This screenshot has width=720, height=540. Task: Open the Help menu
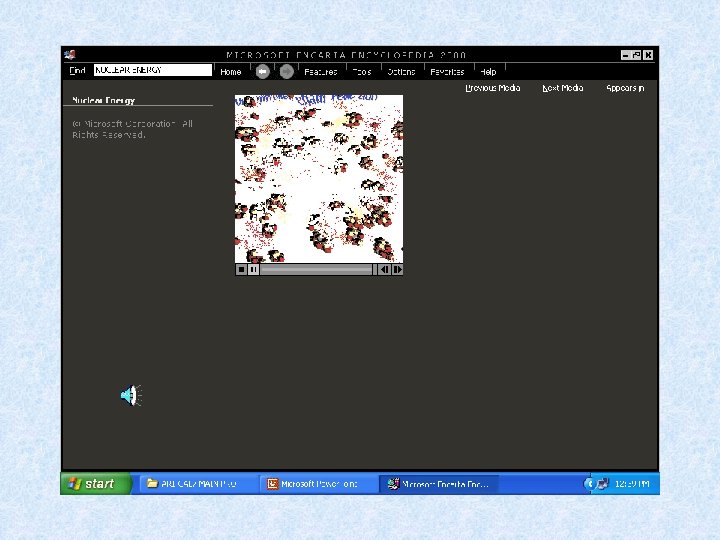point(488,72)
